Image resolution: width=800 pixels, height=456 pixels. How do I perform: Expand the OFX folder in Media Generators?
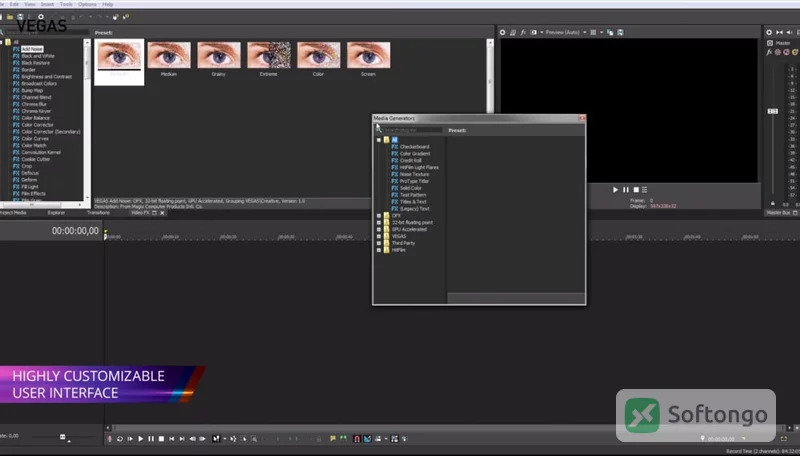coord(379,216)
